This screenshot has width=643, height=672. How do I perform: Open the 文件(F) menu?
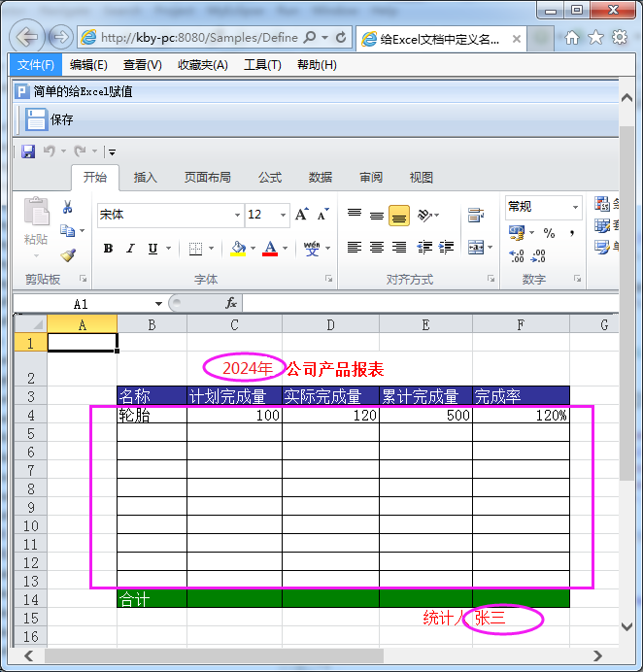[x=36, y=65]
